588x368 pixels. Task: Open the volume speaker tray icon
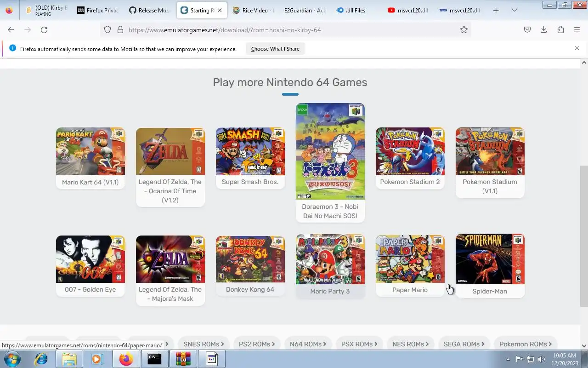542,359
